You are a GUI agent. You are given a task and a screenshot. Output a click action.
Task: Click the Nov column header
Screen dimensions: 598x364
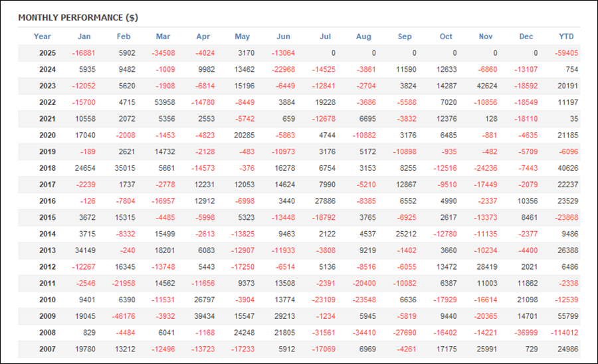point(486,37)
